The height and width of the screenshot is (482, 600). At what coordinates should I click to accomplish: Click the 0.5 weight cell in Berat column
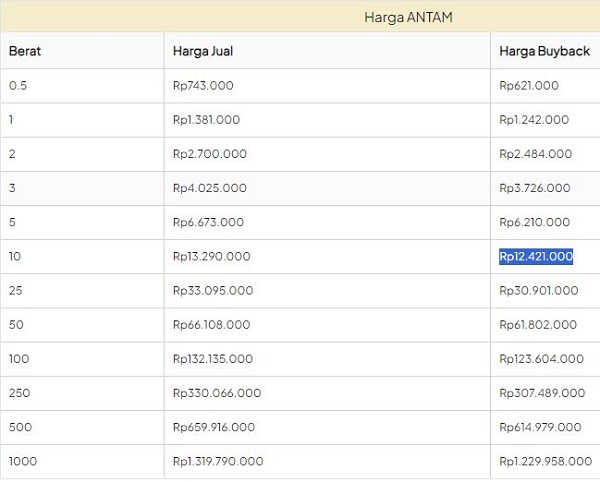tap(18, 86)
